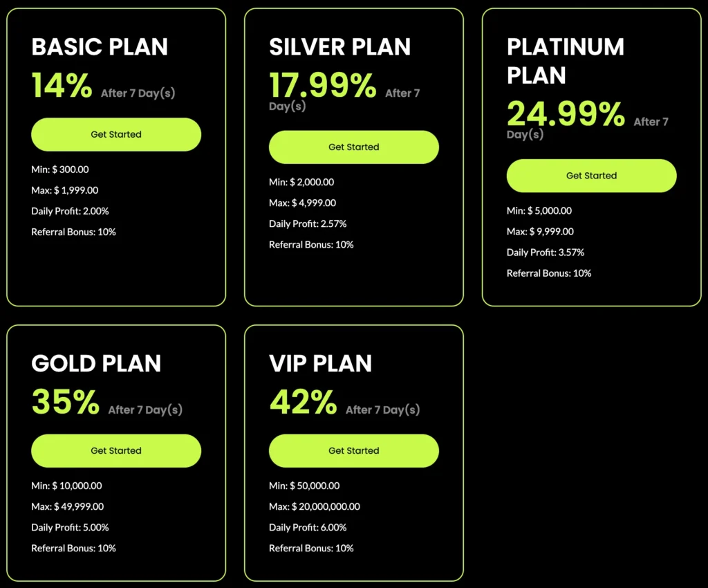Click the Basic Plan minimum $300.00 line

(60, 169)
